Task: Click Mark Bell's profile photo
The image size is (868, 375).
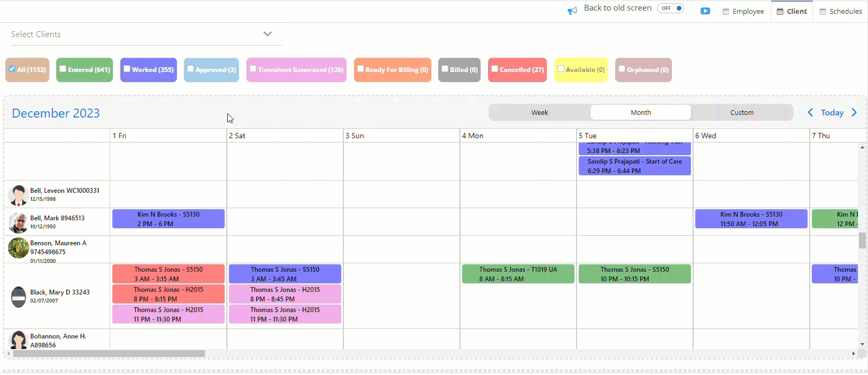Action: click(x=19, y=222)
